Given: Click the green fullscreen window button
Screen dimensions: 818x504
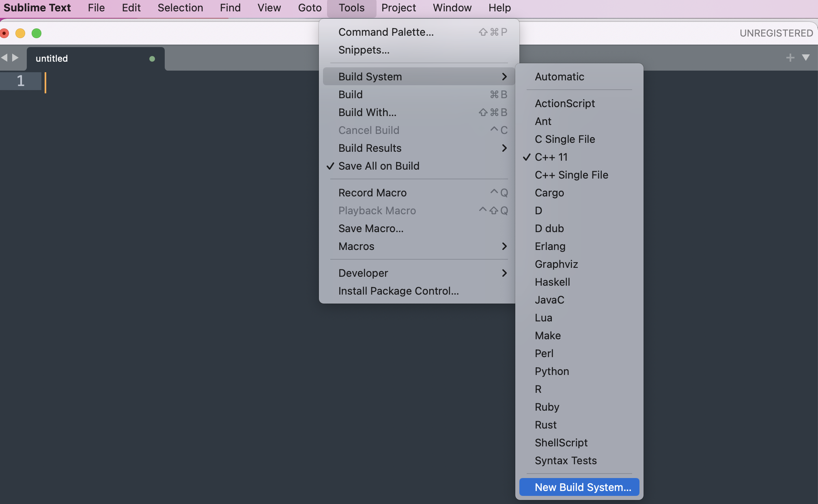Looking at the screenshot, I should (x=37, y=33).
